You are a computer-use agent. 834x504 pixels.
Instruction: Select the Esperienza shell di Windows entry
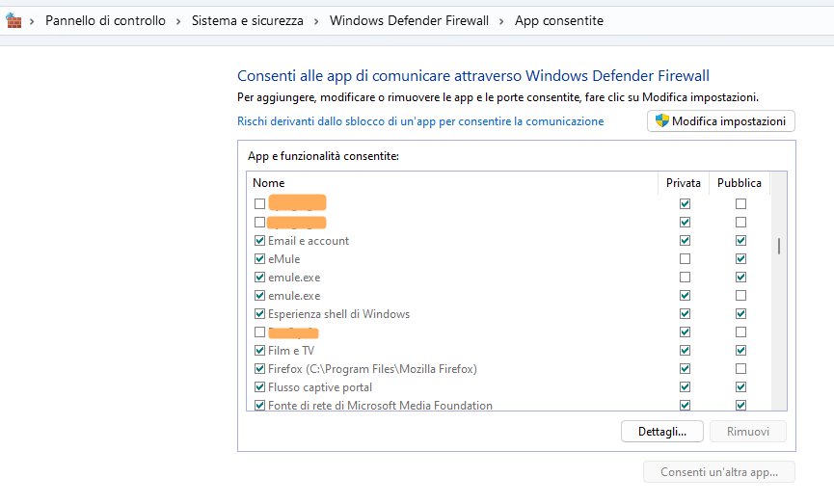pos(338,314)
